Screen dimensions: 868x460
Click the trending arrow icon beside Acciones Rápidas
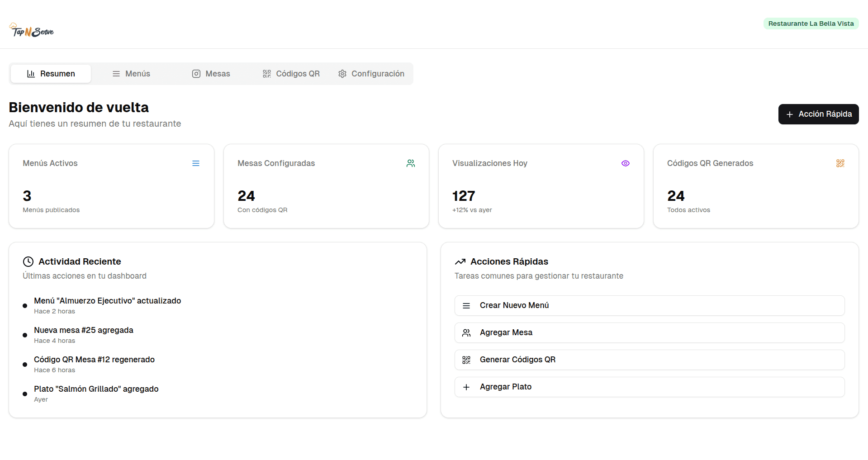(460, 261)
